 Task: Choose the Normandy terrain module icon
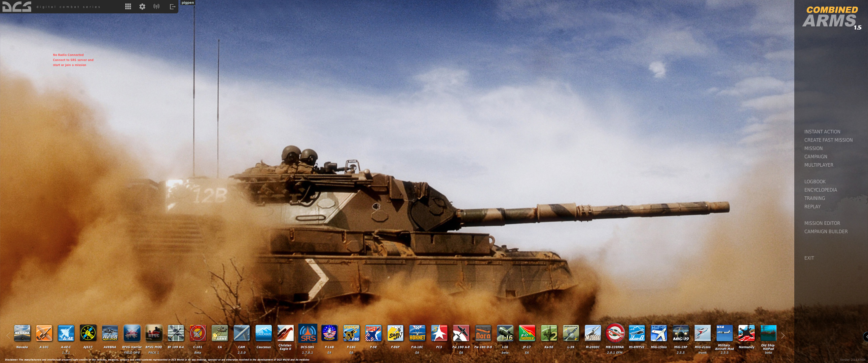tap(746, 333)
